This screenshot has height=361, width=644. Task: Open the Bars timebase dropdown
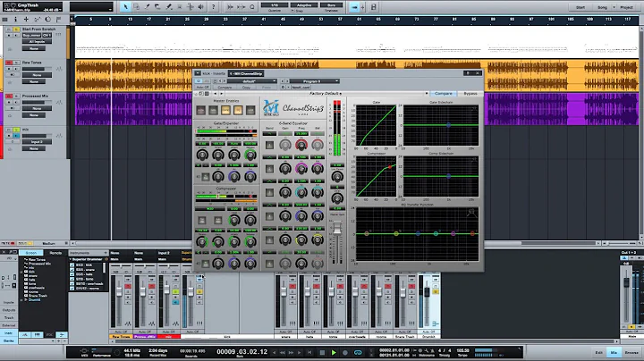332,5
